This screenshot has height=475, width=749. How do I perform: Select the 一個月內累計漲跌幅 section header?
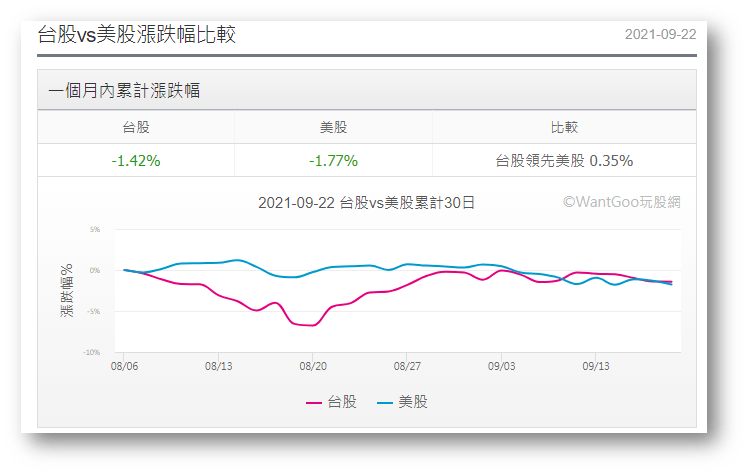124,91
